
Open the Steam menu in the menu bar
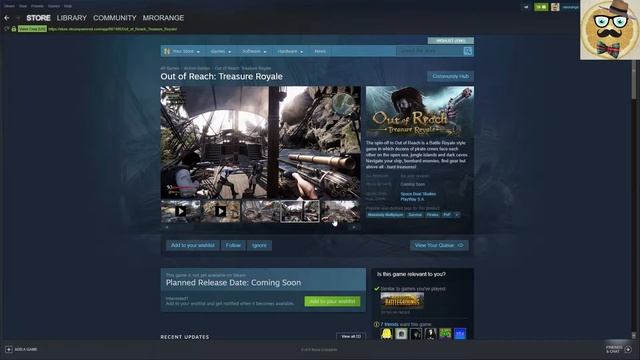[x=9, y=6]
